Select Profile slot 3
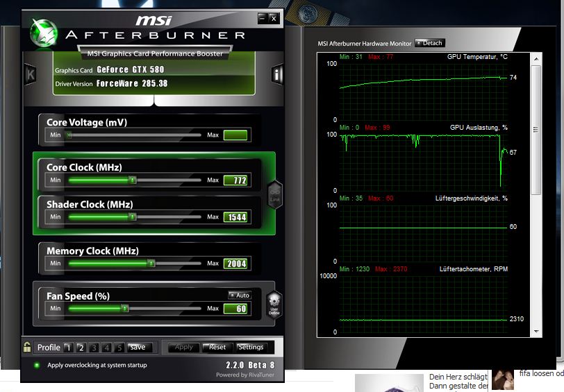The image size is (564, 392). [x=94, y=348]
